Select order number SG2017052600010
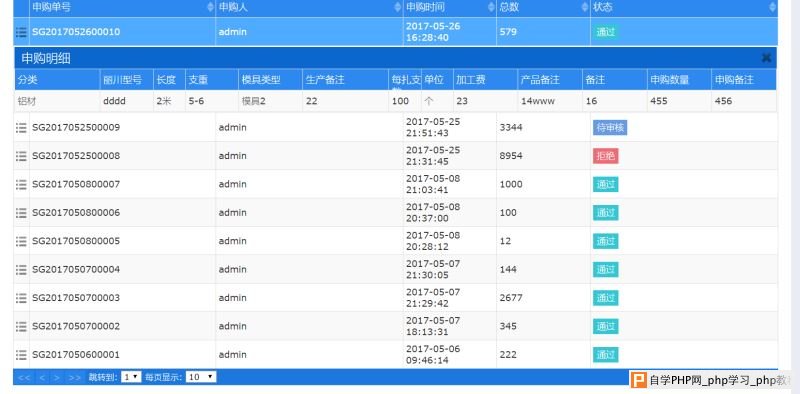Screen dimensions: 800x394 (76, 32)
